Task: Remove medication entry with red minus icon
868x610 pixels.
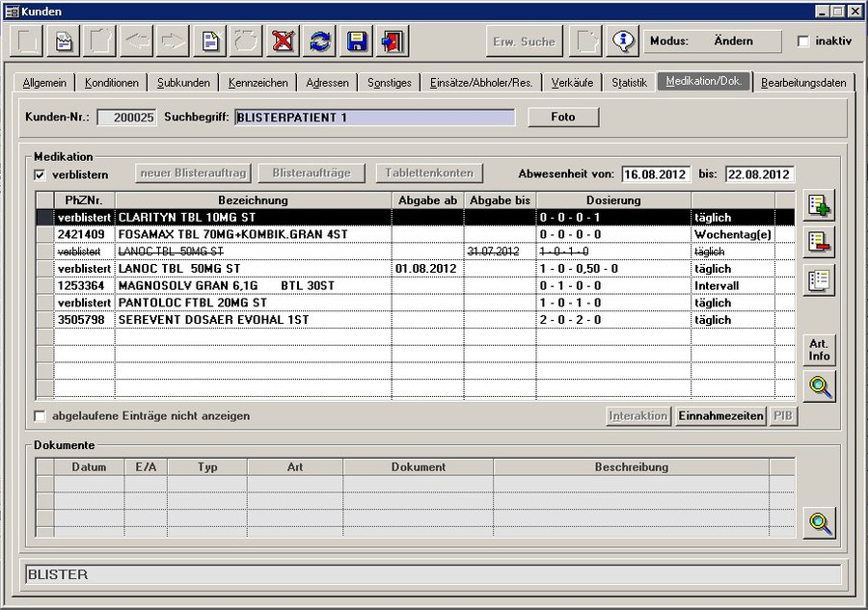Action: (x=820, y=243)
